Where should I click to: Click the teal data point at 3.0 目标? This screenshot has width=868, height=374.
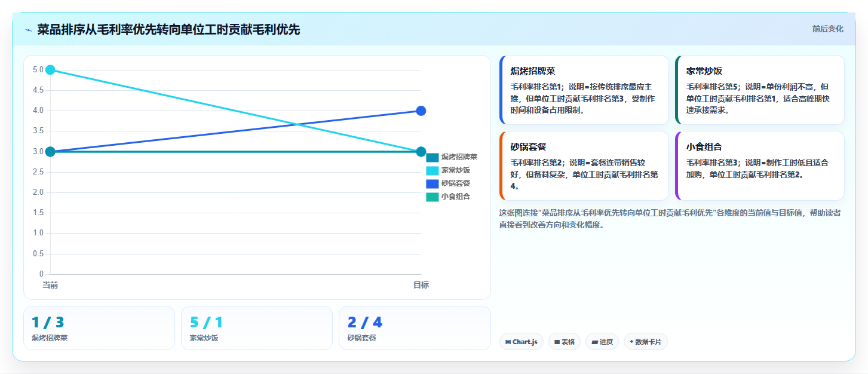point(421,152)
